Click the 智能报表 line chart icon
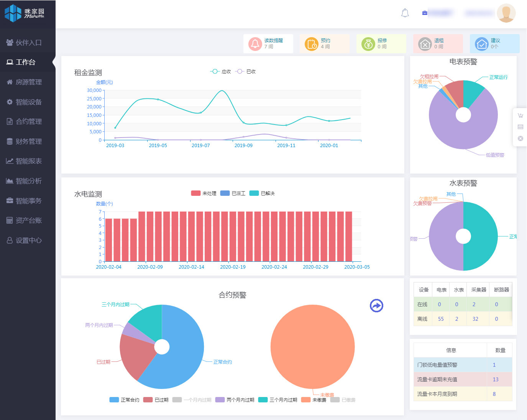The width and height of the screenshot is (527, 420). click(x=10, y=161)
